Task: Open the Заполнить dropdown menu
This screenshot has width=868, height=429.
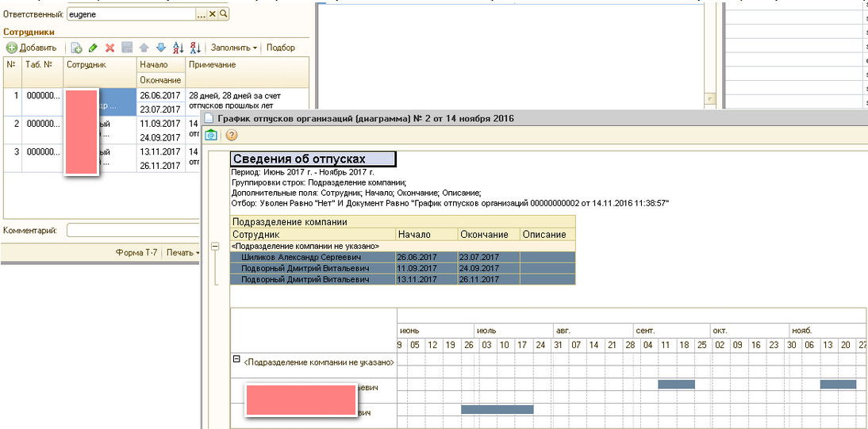Action: 234,48
